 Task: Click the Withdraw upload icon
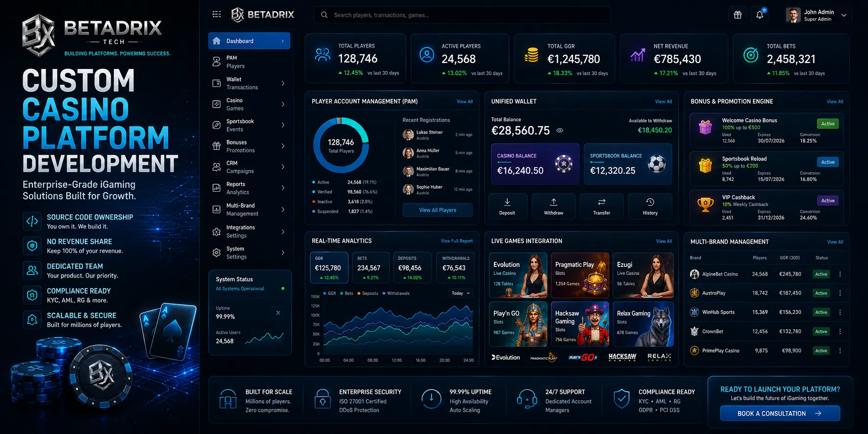coord(554,202)
